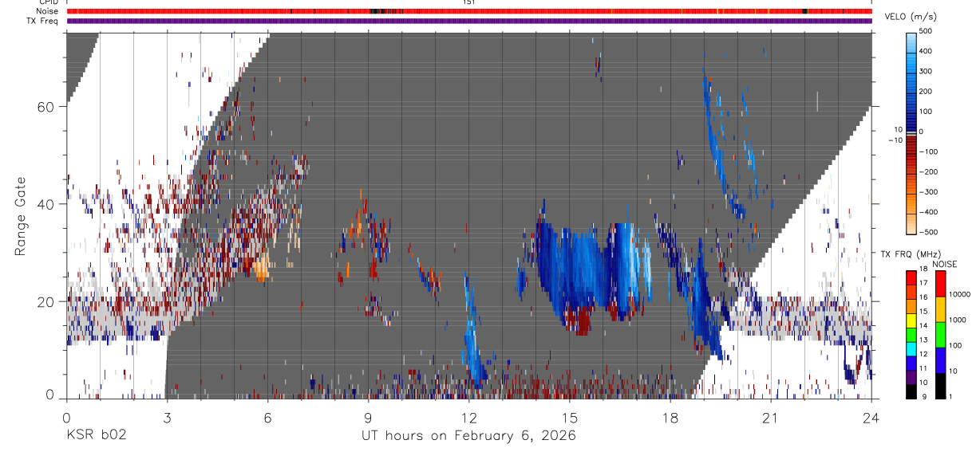Click the "6" tick on the UT hours axis
Image resolution: width=980 pixels, height=452 pixels.
click(x=267, y=418)
